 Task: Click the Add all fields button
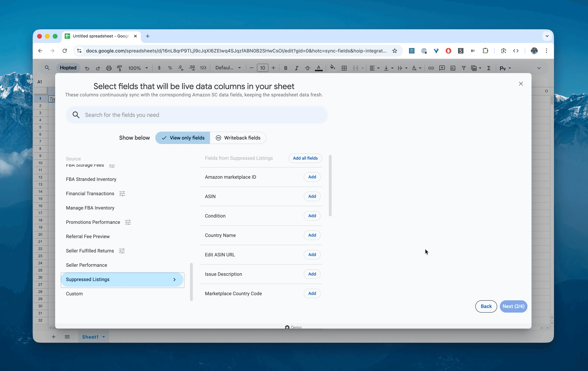pyautogui.click(x=305, y=158)
